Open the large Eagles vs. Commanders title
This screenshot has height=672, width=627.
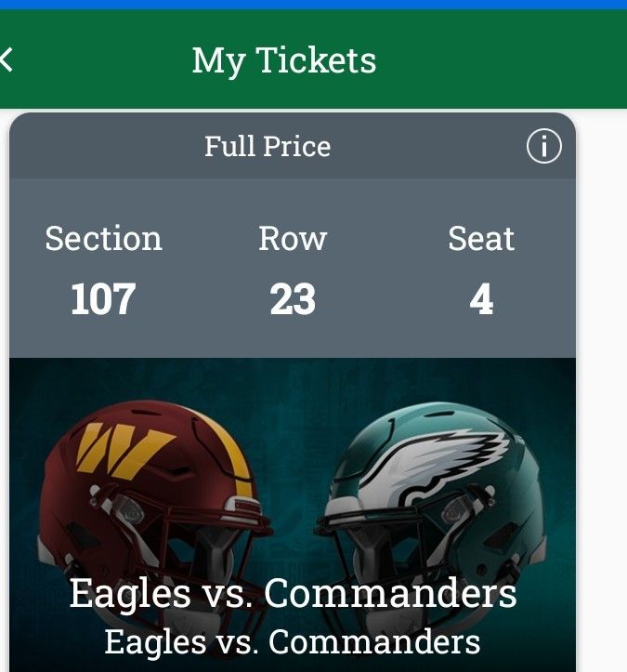click(x=293, y=593)
